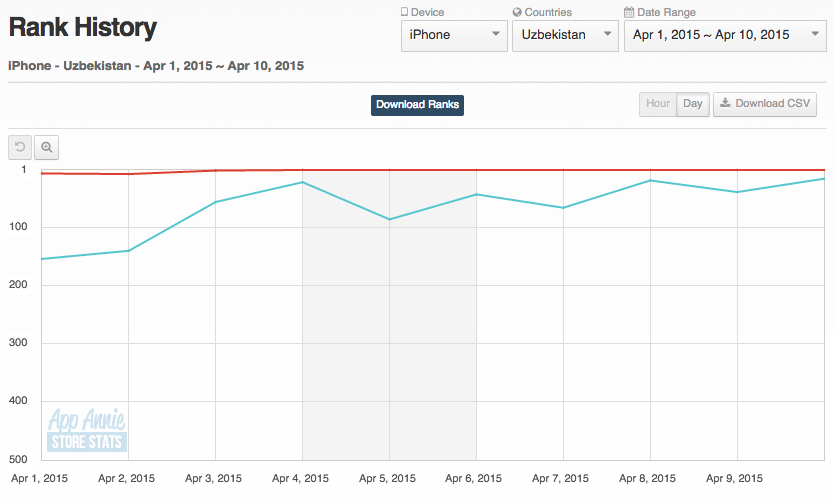
Task: Click the calendar icon beside Date Range
Action: coord(628,13)
